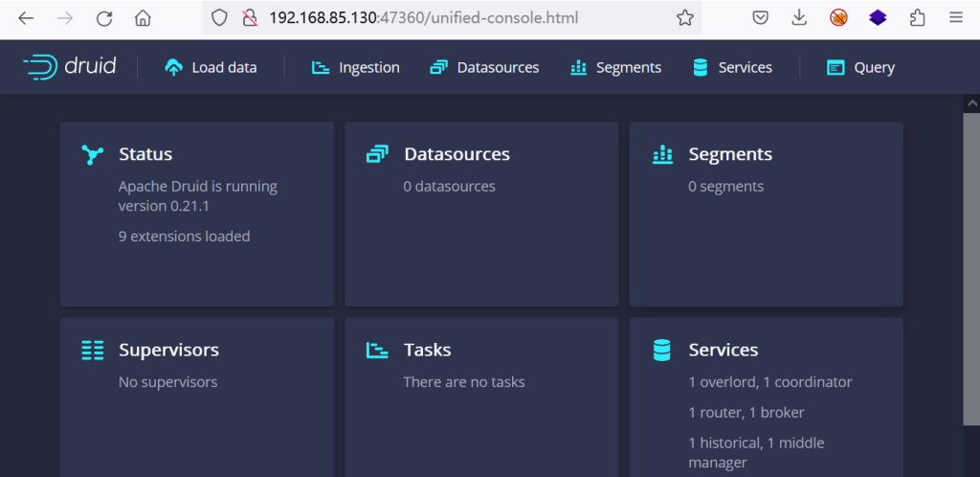Viewport: 980px width, 477px height.
Task: Click the Services database icon in navbar
Action: point(700,67)
